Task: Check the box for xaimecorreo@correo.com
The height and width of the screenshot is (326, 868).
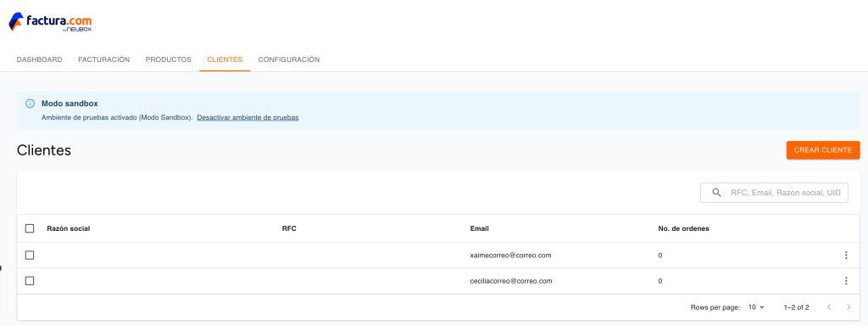Action: click(30, 255)
